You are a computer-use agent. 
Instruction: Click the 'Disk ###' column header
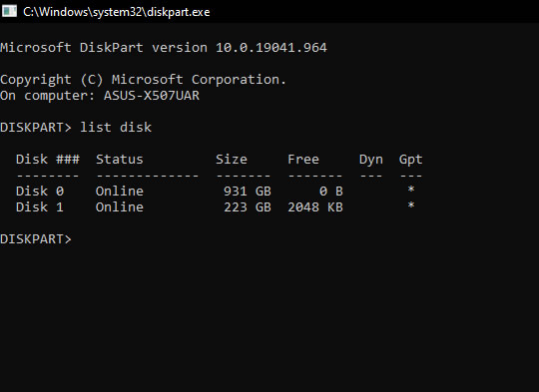(48, 159)
